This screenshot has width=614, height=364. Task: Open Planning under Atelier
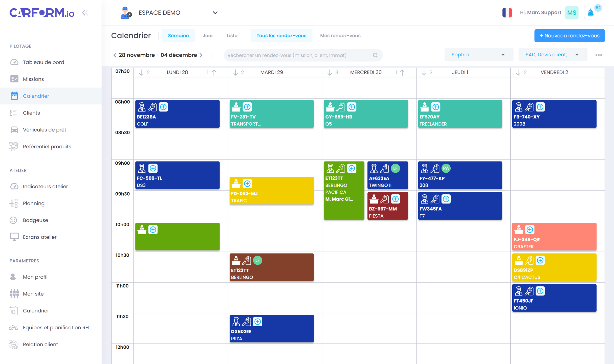(x=34, y=203)
